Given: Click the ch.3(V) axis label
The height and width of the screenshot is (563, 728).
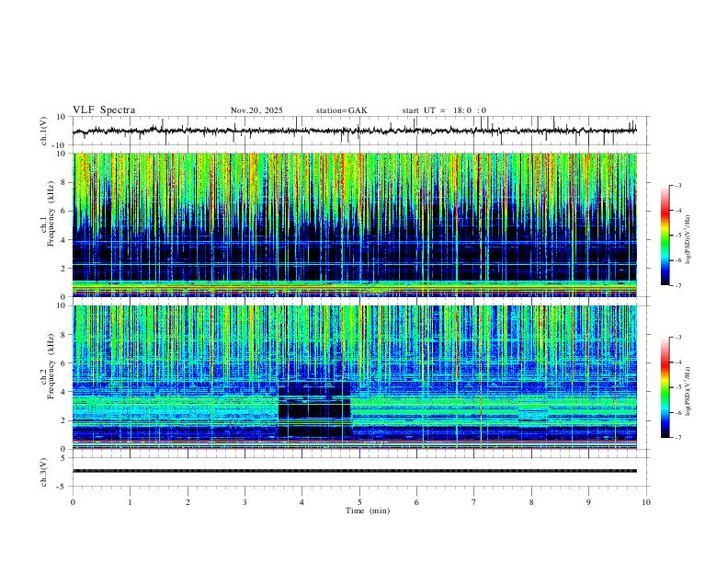Looking at the screenshot, I should pyautogui.click(x=44, y=472).
